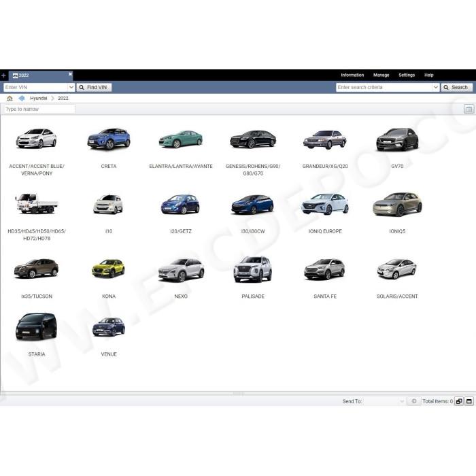Click the 2022 breadcrumb item
The width and height of the screenshot is (476, 476).
coord(63,99)
